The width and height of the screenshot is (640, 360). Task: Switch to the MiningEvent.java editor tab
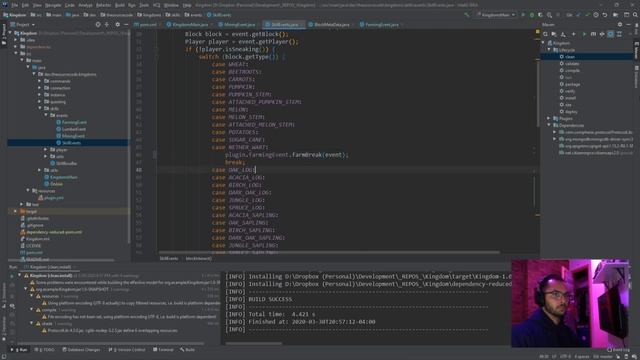tap(238, 24)
